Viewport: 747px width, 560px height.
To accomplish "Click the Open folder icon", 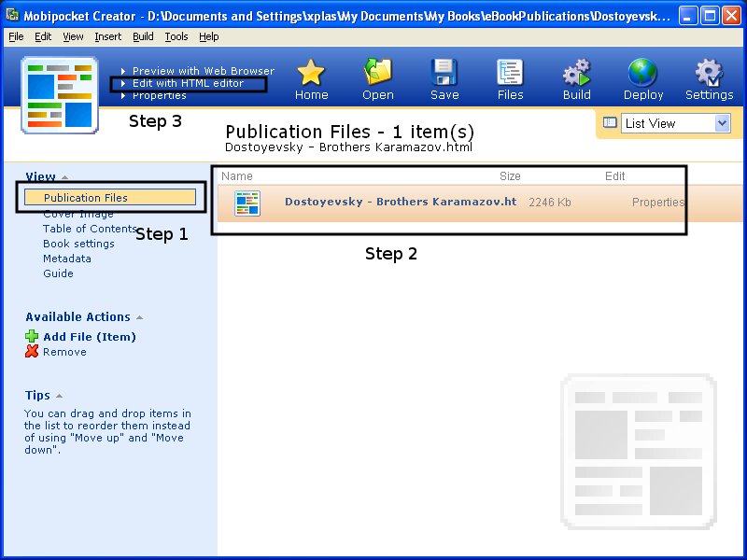I will [x=377, y=72].
